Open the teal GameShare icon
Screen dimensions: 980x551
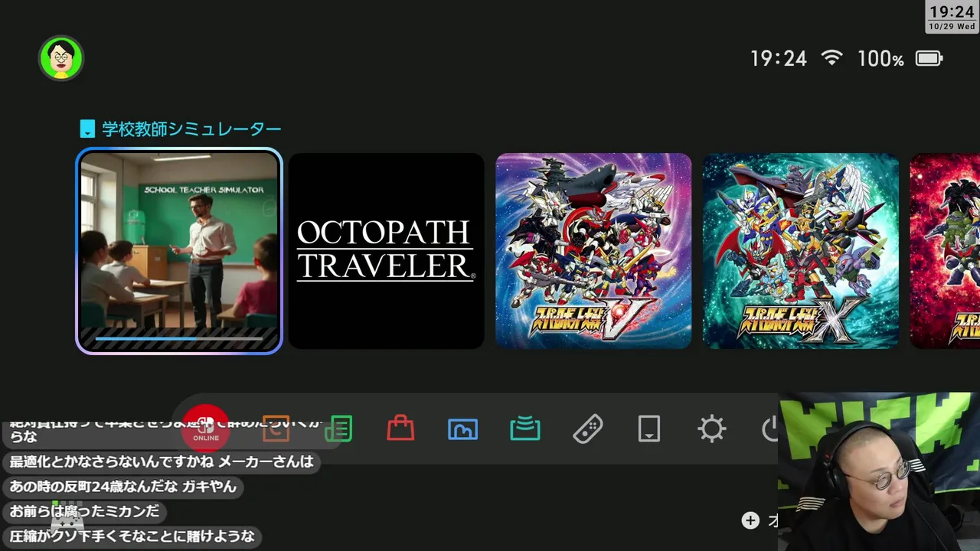525,429
